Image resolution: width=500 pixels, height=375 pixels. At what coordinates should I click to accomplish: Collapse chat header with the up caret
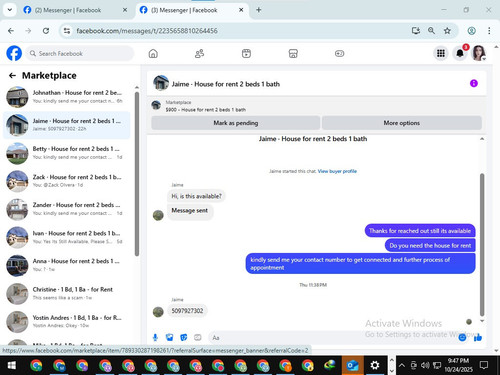coord(482,139)
